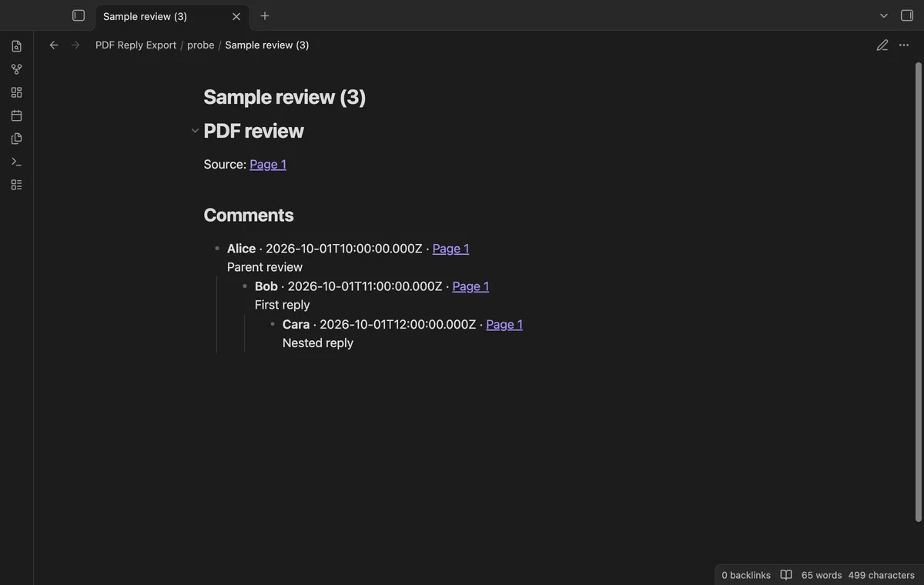
Task: Select the Sample review (3) tab
Action: (172, 16)
